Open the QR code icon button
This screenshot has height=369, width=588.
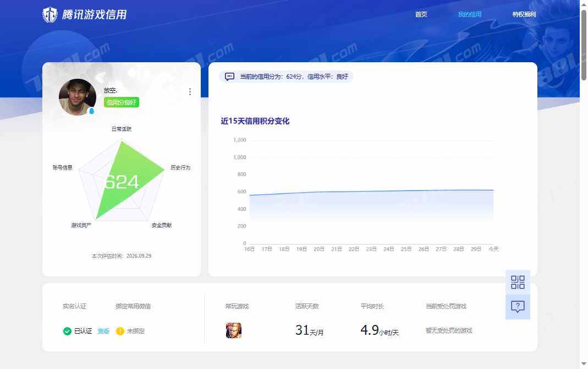click(518, 282)
